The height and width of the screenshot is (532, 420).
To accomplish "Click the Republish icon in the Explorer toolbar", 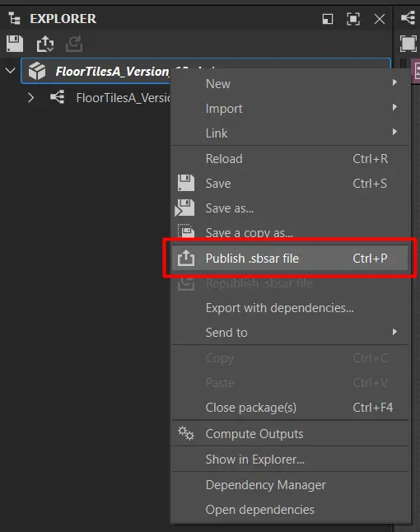I will click(74, 44).
